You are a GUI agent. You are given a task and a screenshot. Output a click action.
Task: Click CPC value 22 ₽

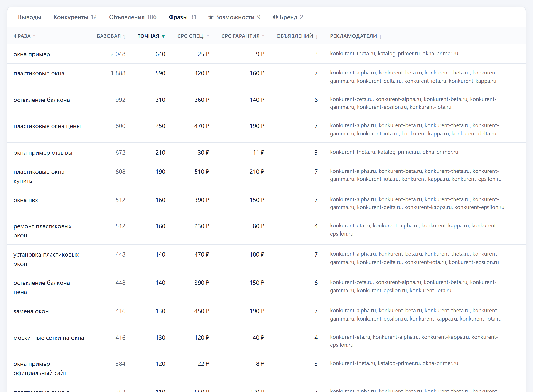[203, 364]
